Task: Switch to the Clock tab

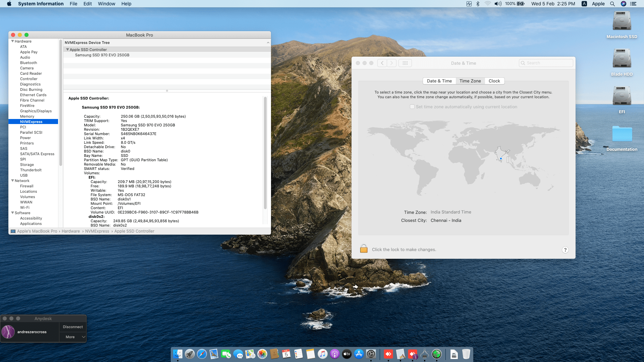Action: click(x=494, y=81)
